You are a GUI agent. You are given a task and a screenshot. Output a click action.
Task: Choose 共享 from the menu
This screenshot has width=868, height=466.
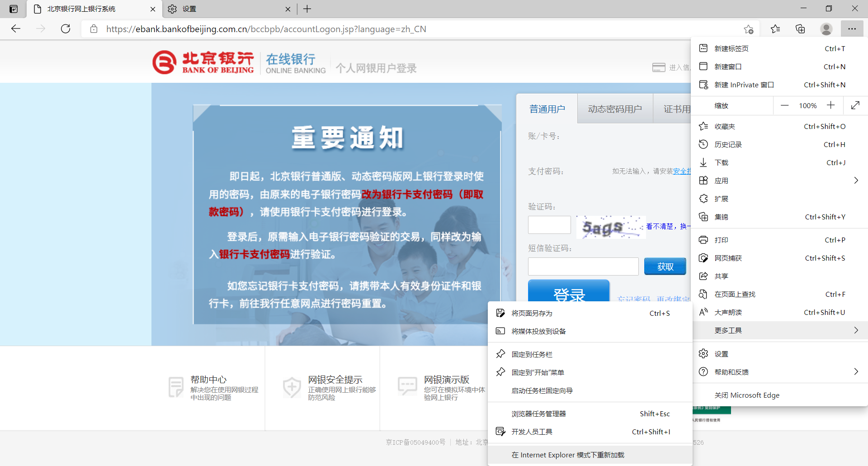[779, 276]
